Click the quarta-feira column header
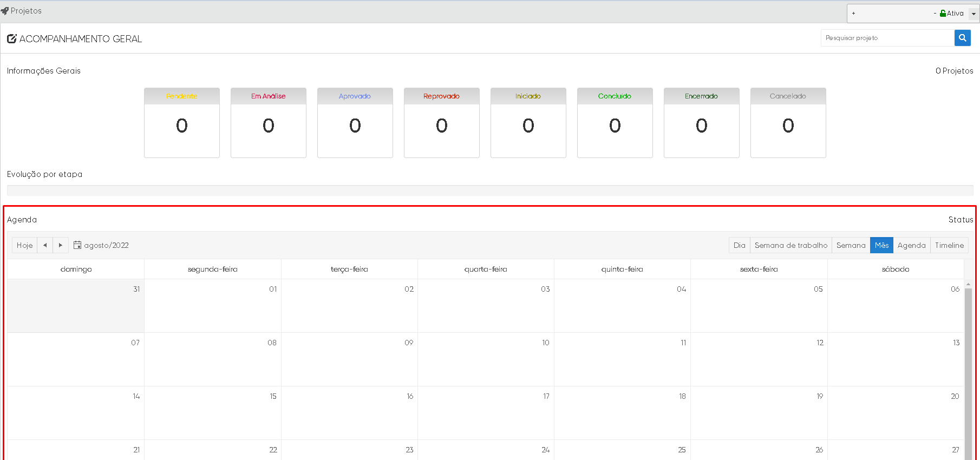Image resolution: width=980 pixels, height=460 pixels. 486,269
